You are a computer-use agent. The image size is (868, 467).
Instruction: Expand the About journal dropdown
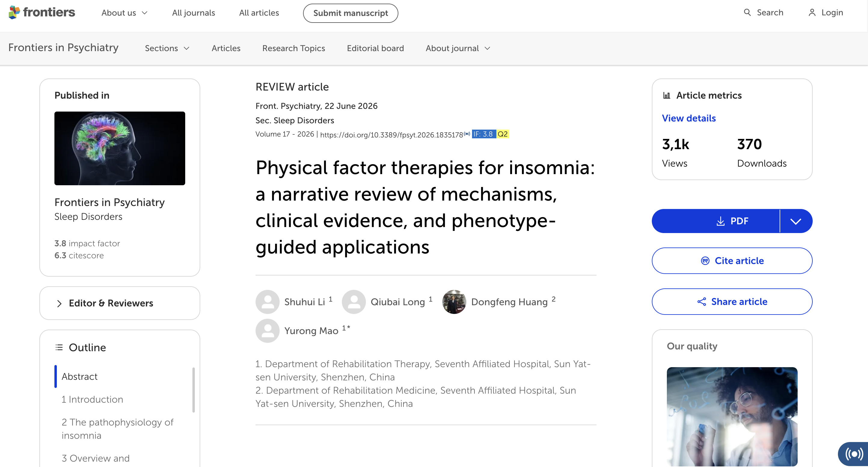pyautogui.click(x=458, y=48)
